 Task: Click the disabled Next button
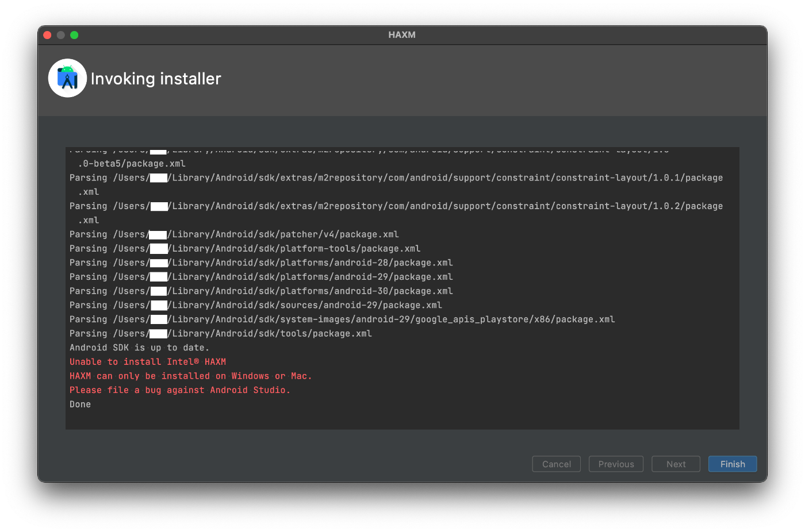point(676,464)
